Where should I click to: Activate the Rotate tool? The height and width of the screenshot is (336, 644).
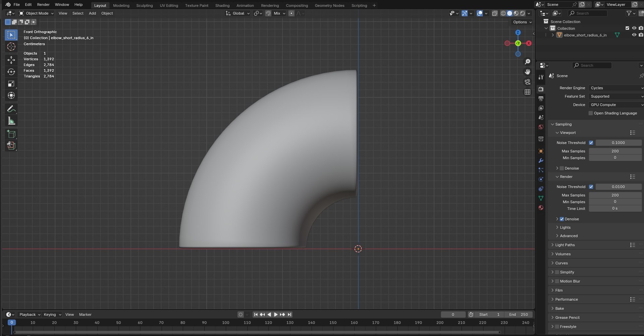point(11,72)
